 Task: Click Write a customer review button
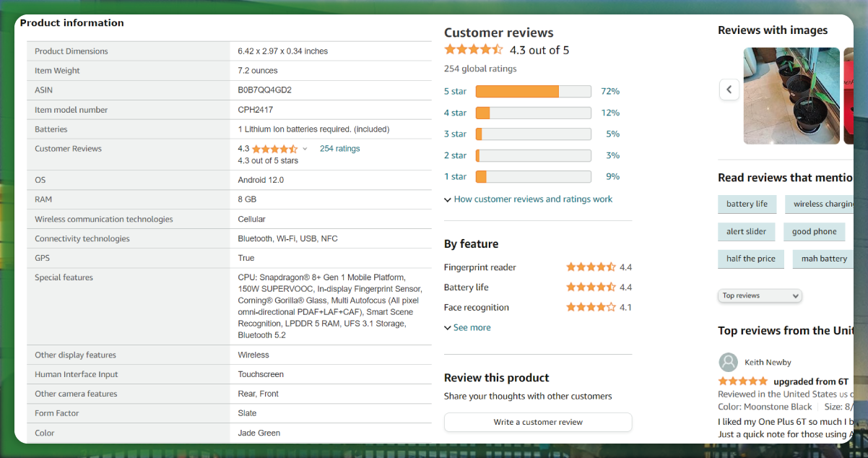[x=538, y=422]
